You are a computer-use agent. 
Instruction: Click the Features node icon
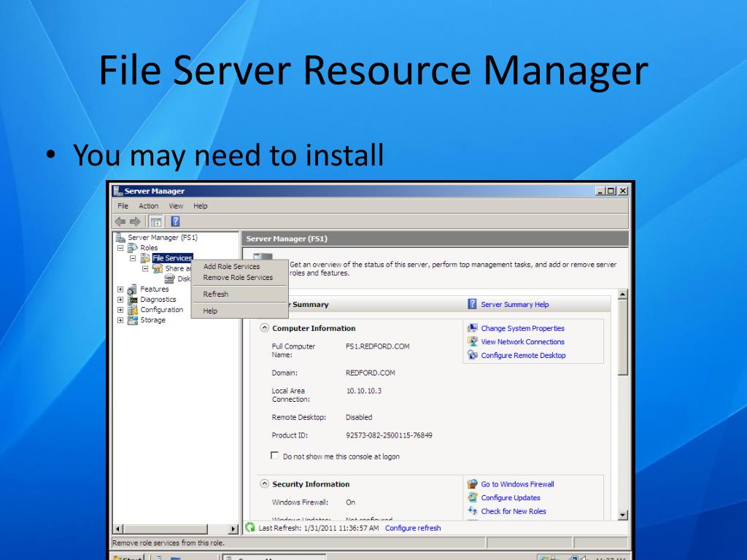pos(133,289)
